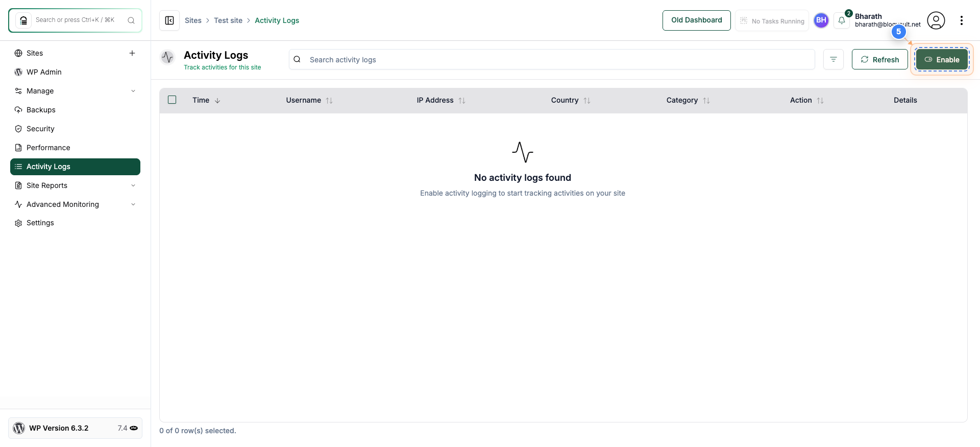
Task: Click the Details column header
Action: [905, 101]
